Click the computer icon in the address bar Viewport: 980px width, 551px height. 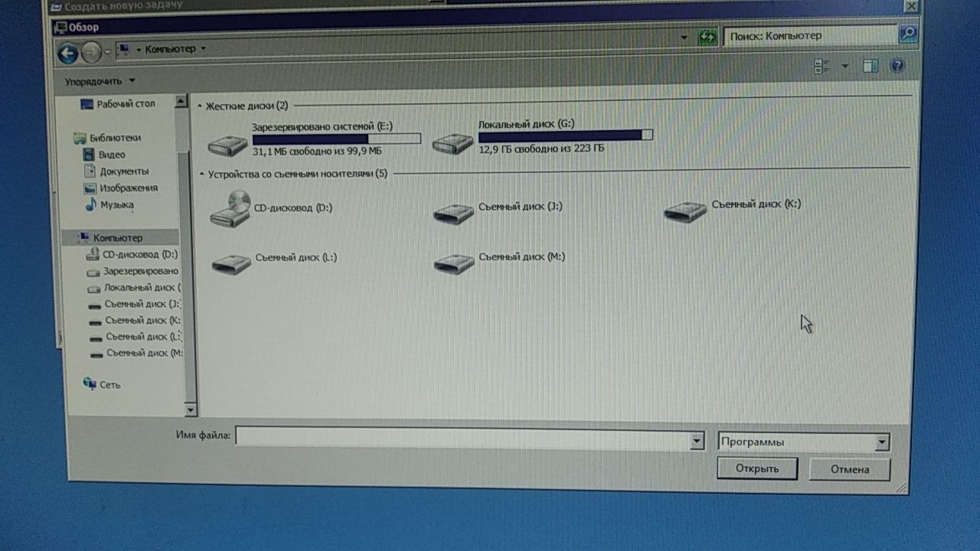[x=123, y=49]
